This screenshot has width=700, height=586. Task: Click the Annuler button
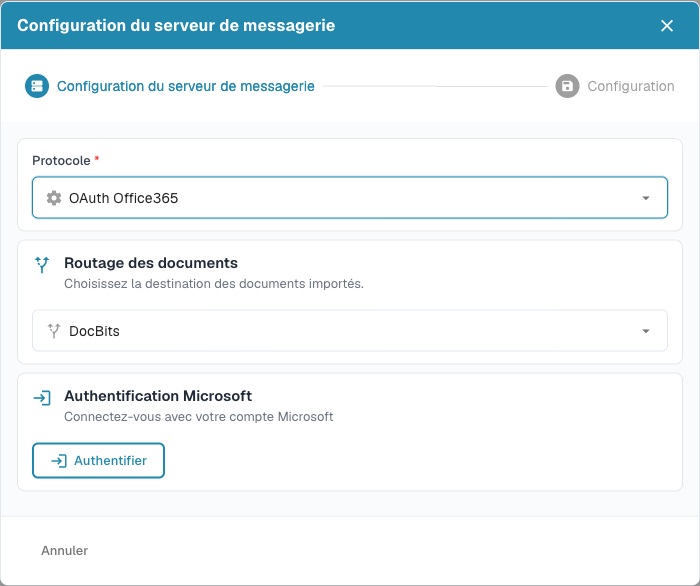click(x=65, y=551)
